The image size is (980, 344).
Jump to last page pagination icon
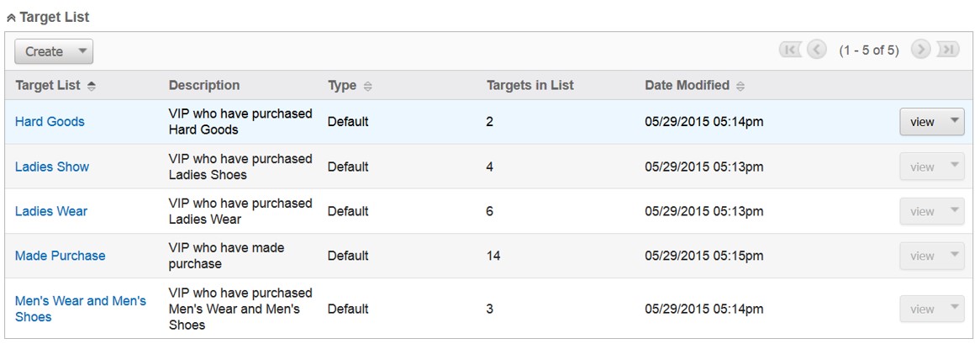[x=947, y=50]
